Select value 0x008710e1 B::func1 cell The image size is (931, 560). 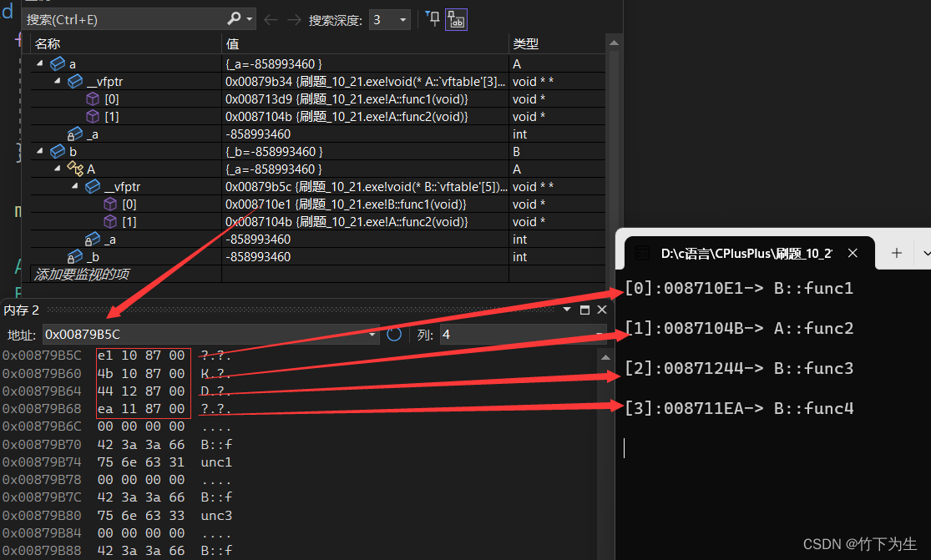tap(365, 204)
